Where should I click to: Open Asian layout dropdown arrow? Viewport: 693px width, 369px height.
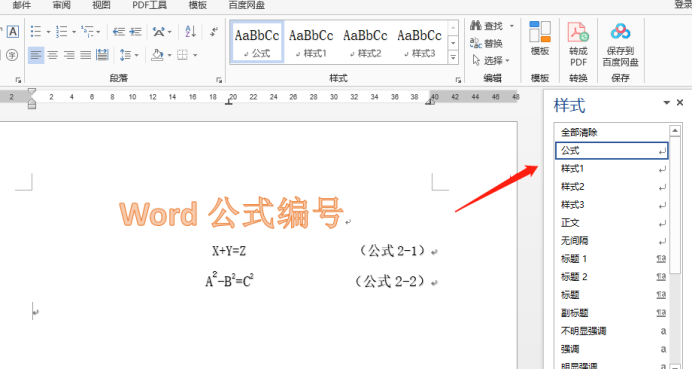click(170, 32)
